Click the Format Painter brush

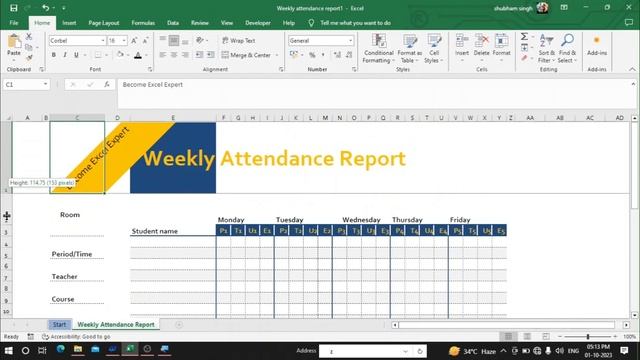tap(29, 58)
